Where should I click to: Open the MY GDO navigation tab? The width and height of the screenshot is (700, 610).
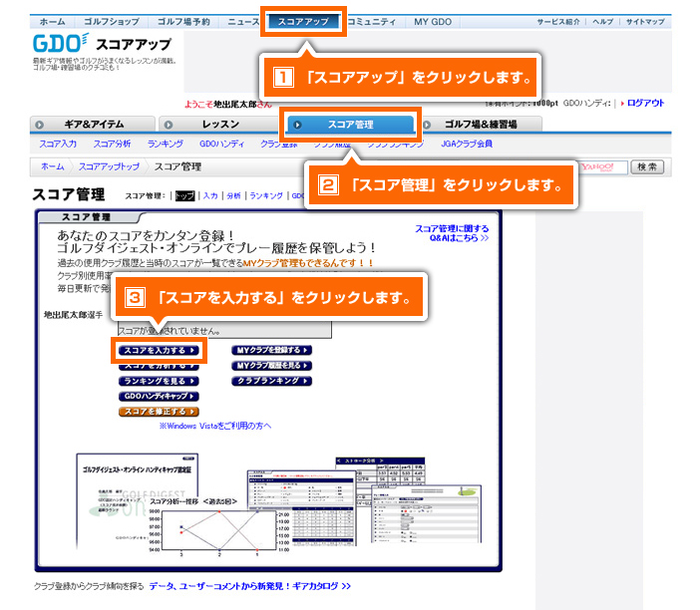pyautogui.click(x=433, y=22)
